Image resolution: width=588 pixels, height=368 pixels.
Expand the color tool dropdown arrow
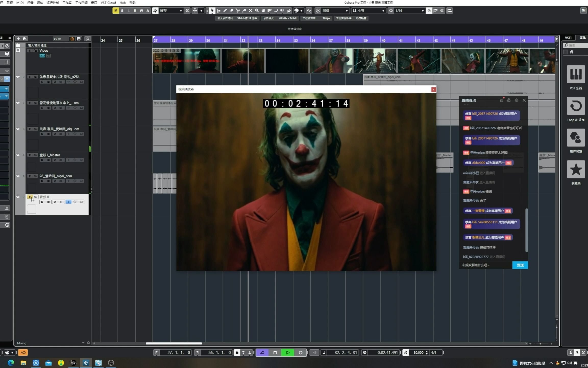[301, 10]
